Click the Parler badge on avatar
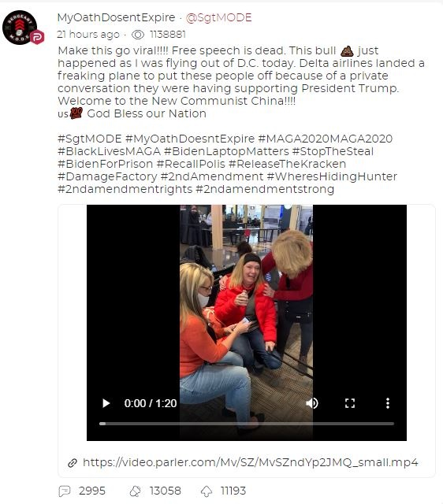Image resolution: width=443 pixels, height=504 pixels. 37,37
